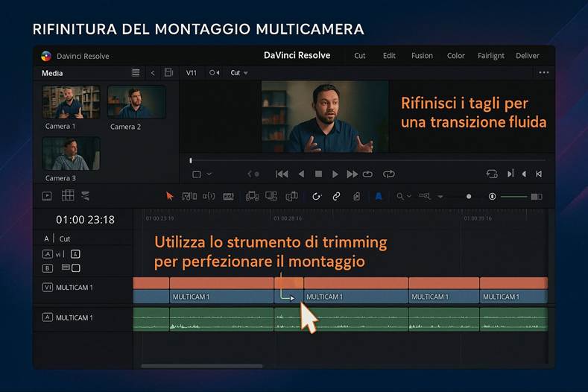Image resolution: width=588 pixels, height=392 pixels.
Task: Click the timeline zoom slider handle
Action: coord(469,196)
